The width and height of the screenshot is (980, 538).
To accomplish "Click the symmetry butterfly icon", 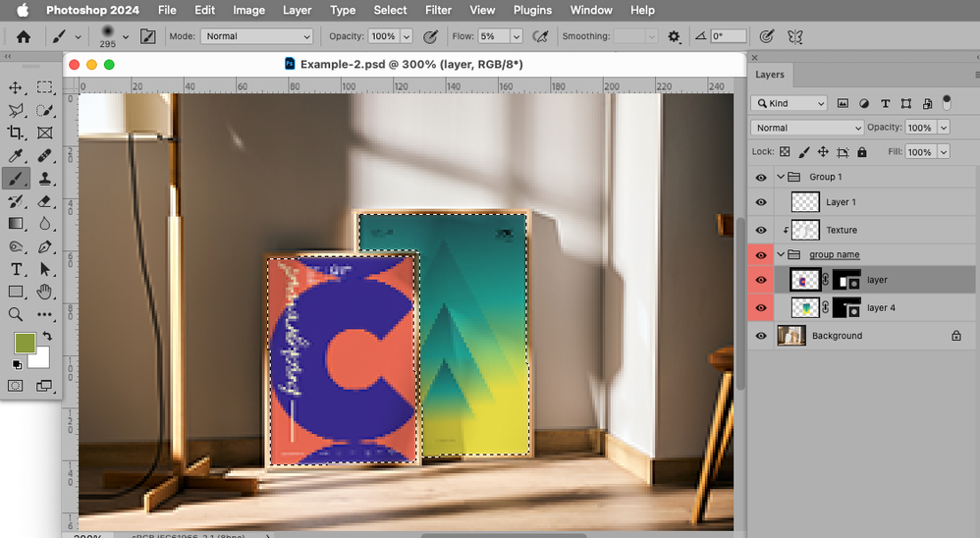I will coord(795,37).
